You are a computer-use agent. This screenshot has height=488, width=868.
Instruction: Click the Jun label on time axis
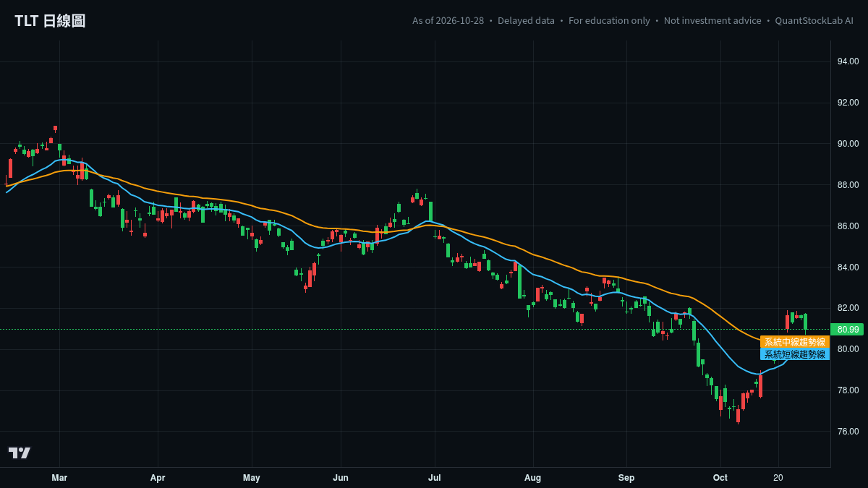(x=341, y=478)
